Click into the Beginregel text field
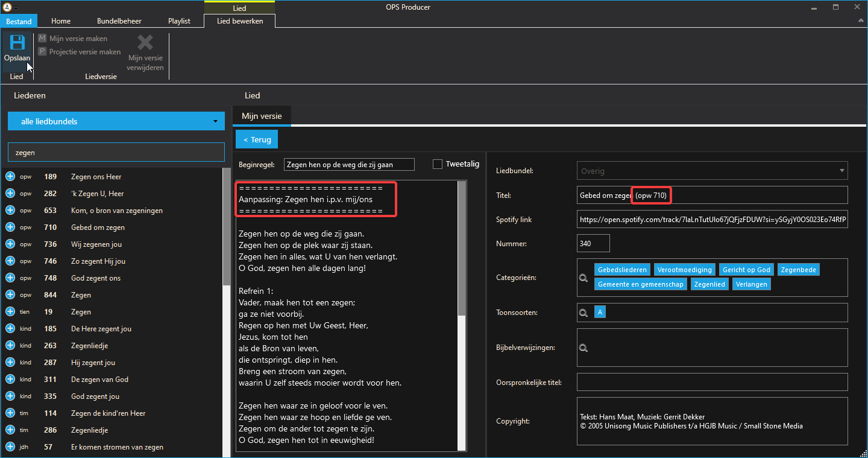The width and height of the screenshot is (868, 458). (349, 164)
